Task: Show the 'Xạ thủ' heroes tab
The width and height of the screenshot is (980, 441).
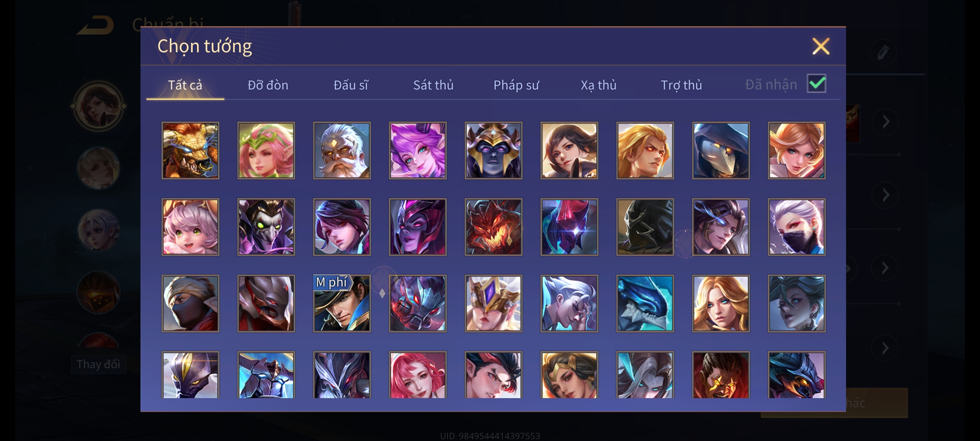Action: point(599,85)
